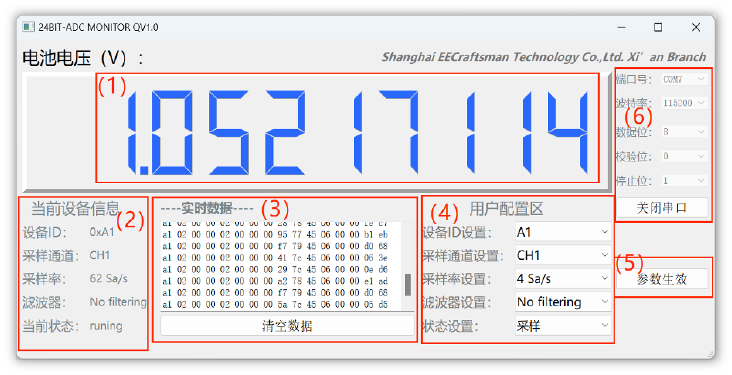Click the data row ending in 0e d6

click(275, 269)
